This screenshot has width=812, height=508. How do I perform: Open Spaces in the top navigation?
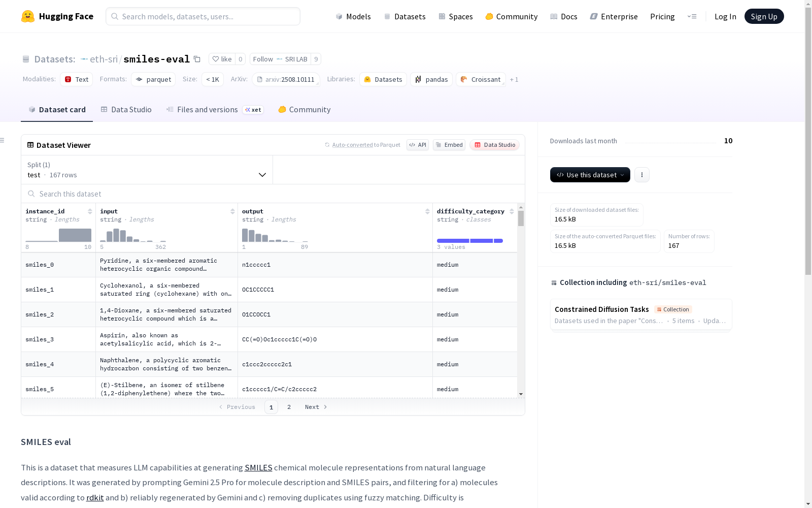456,16
